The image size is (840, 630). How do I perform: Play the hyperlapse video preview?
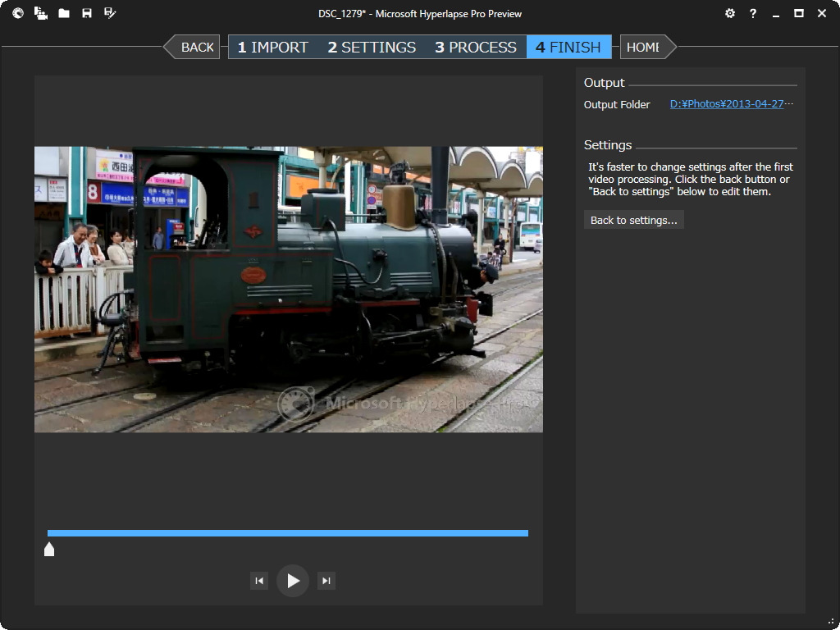tap(293, 581)
